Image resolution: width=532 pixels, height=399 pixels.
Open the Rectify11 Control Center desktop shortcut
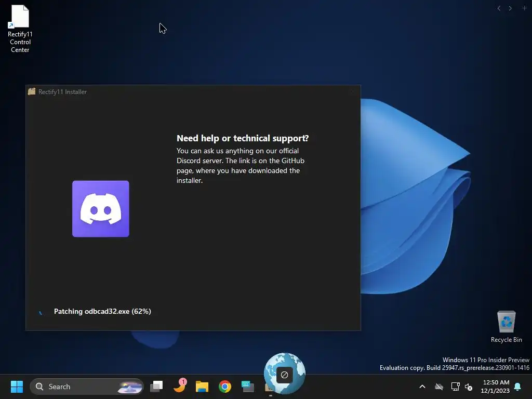20,29
